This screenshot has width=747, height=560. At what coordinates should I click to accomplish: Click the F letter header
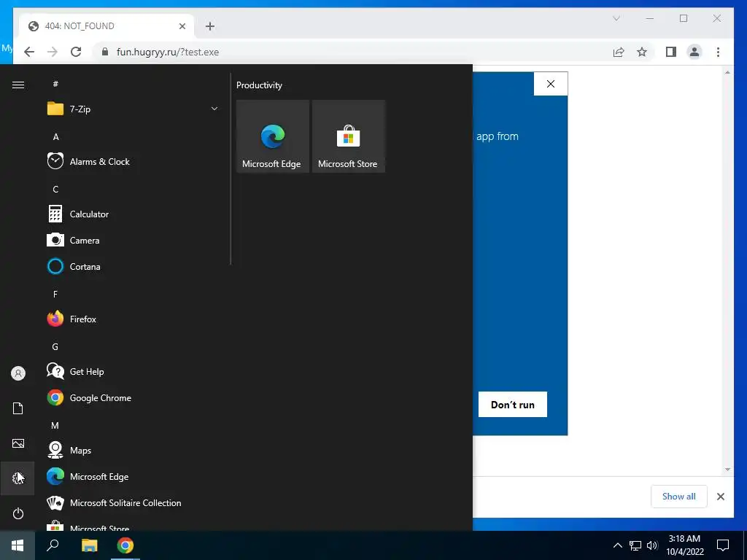click(x=55, y=295)
